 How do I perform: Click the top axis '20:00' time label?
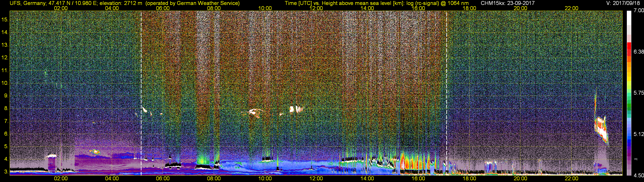521,8
